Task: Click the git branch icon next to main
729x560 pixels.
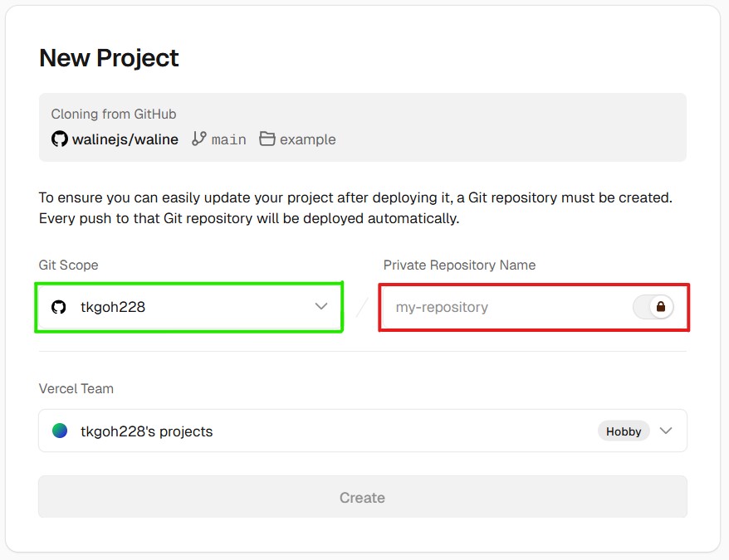Action: [x=198, y=139]
